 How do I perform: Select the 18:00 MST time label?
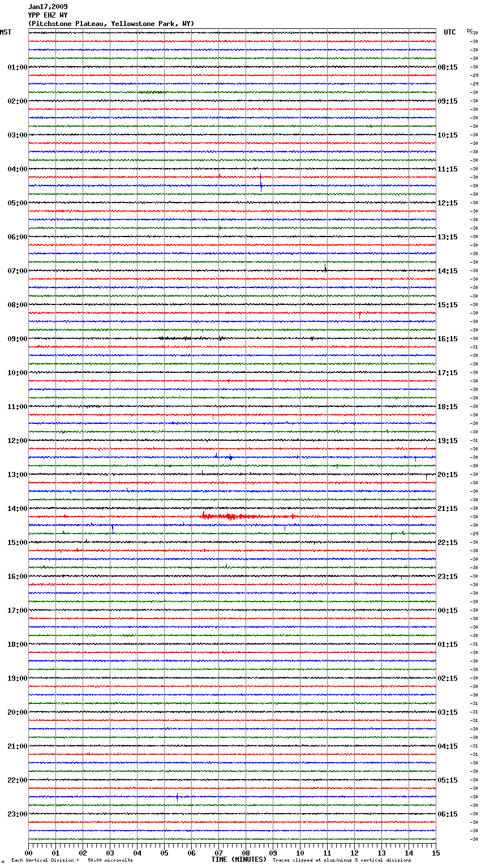(x=18, y=644)
